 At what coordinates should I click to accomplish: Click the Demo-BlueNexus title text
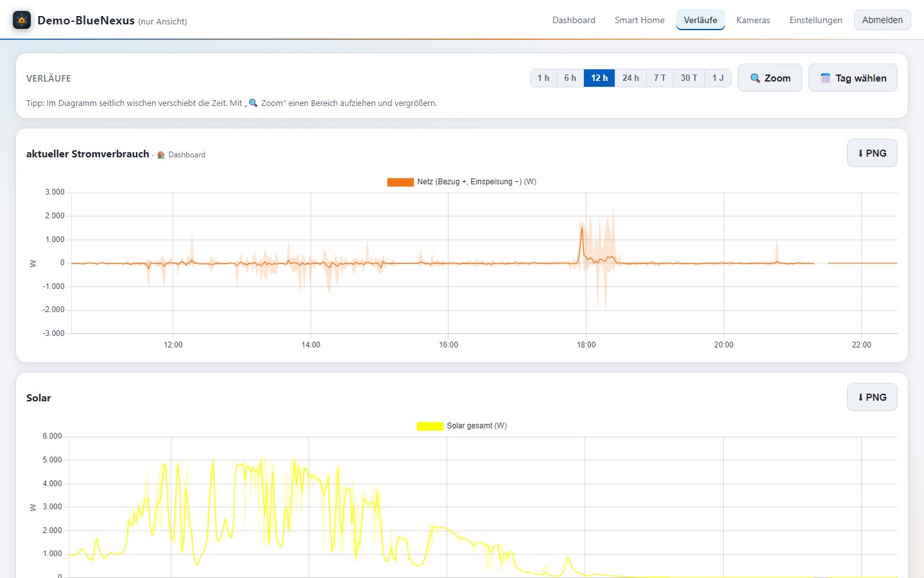86,21
